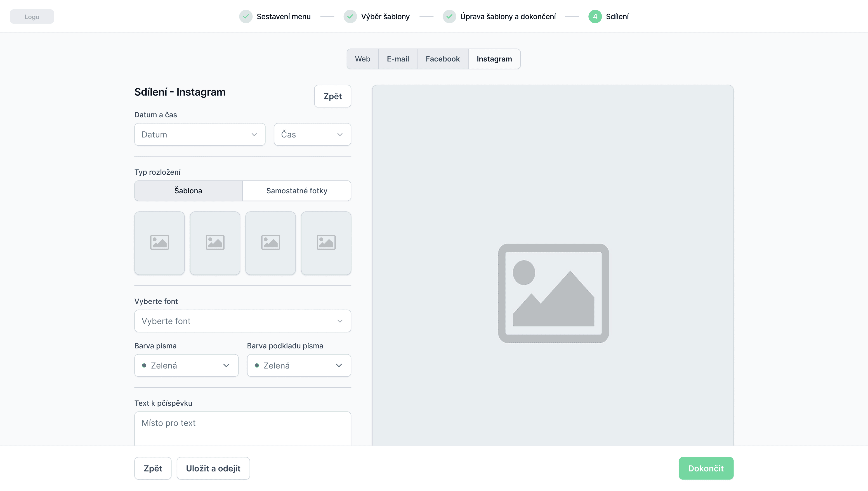Expand the Vyberte font dropdown
868x491 pixels.
(242, 321)
